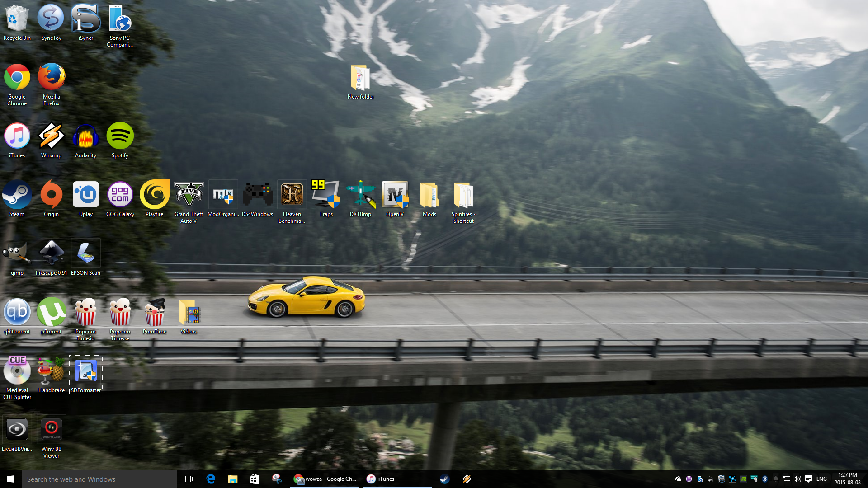Select the Spotify desktop icon

(x=120, y=140)
